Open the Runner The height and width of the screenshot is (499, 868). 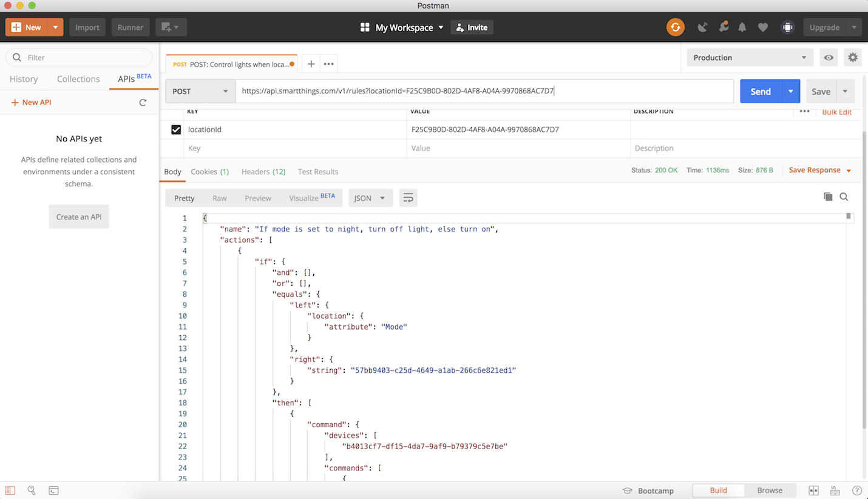[x=131, y=27]
